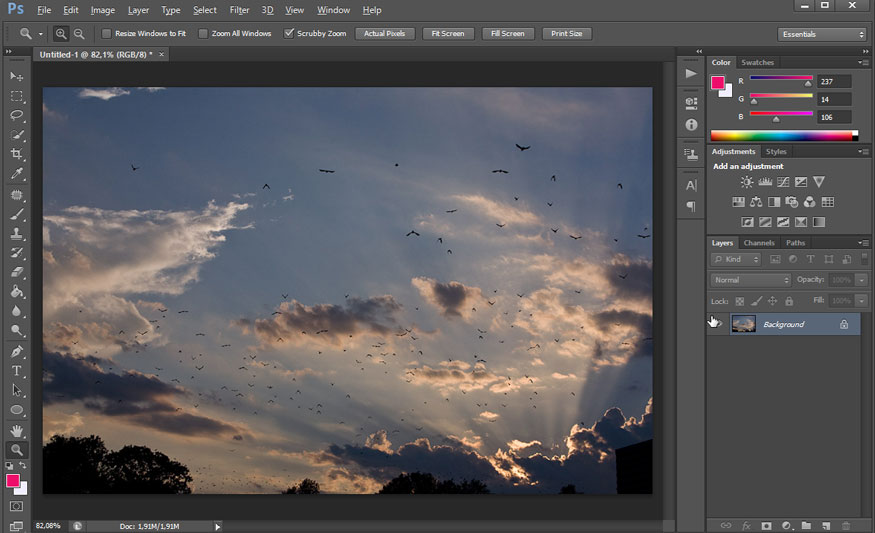Image resolution: width=875 pixels, height=533 pixels.
Task: Select the Brush tool
Action: 16,214
